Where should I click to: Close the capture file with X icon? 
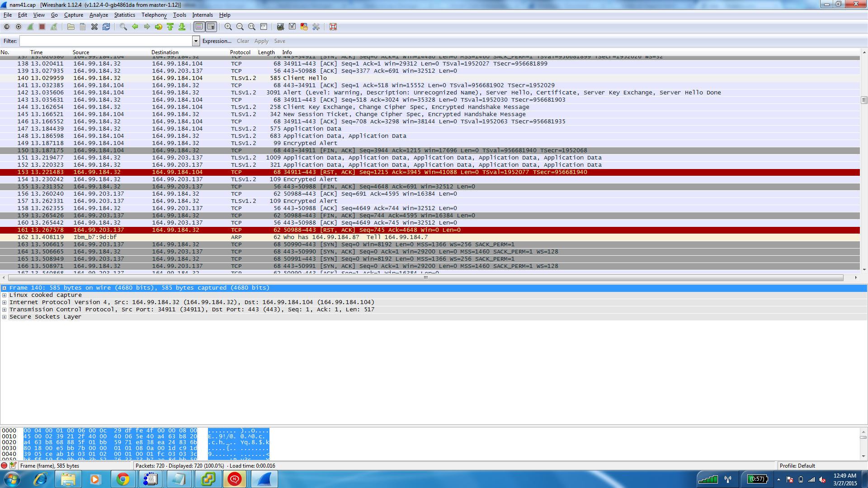94,27
